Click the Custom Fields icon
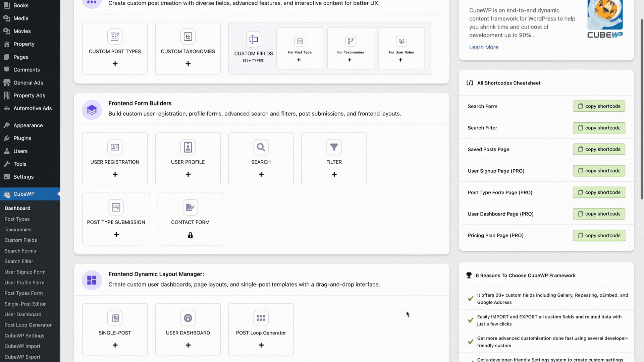Screen dimensions: 644x362 pyautogui.click(x=254, y=39)
